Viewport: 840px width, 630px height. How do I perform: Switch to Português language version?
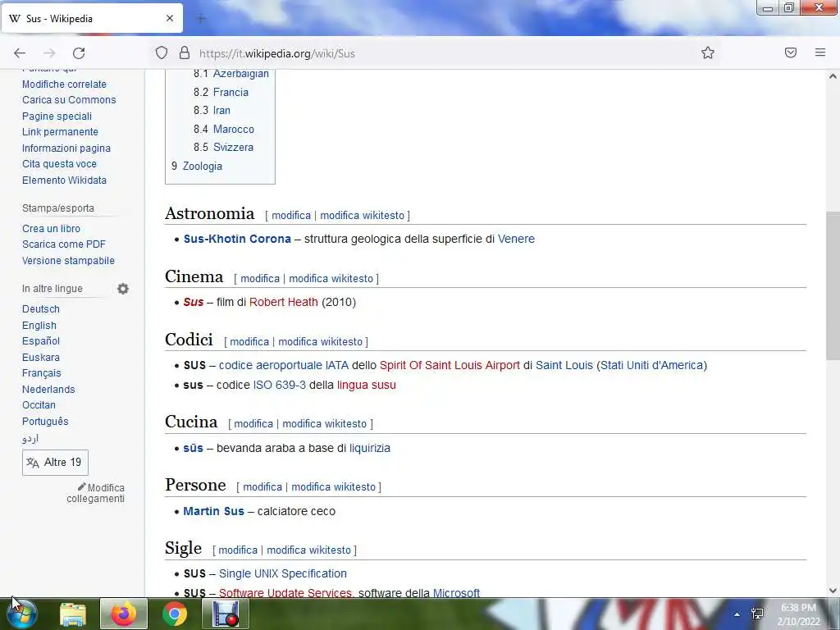point(45,422)
